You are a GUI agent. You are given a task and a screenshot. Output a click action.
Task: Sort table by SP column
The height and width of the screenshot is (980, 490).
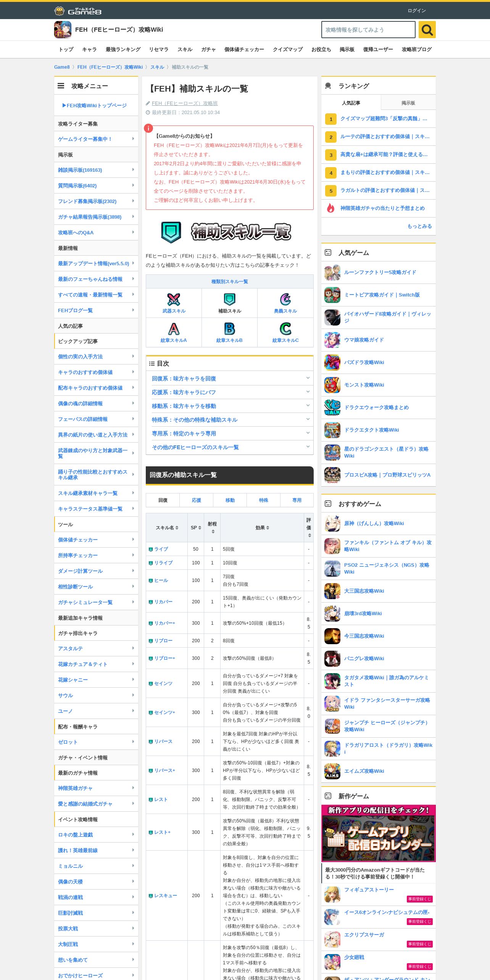[x=196, y=528]
